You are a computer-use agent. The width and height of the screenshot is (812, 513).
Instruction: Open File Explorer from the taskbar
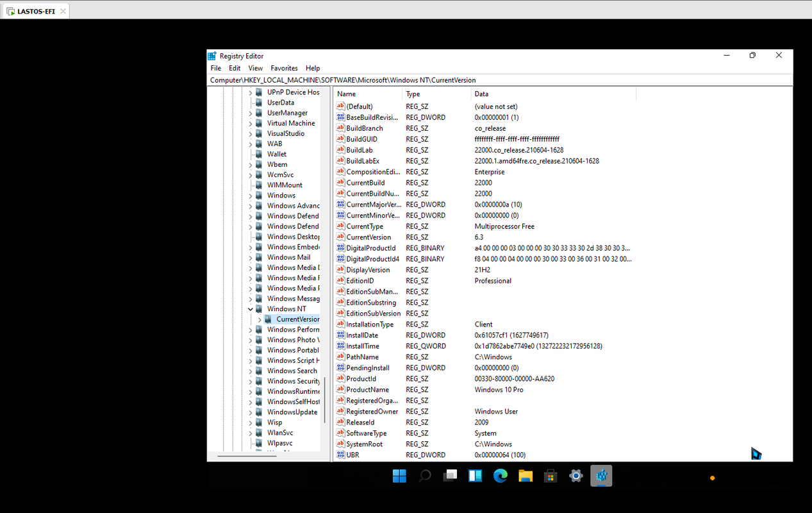(x=526, y=476)
